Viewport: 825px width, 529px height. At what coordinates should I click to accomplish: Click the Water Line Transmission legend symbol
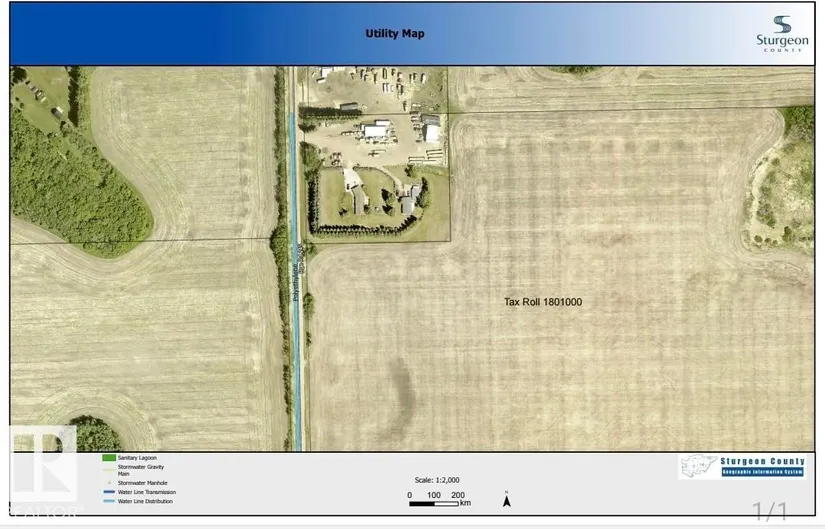point(108,492)
